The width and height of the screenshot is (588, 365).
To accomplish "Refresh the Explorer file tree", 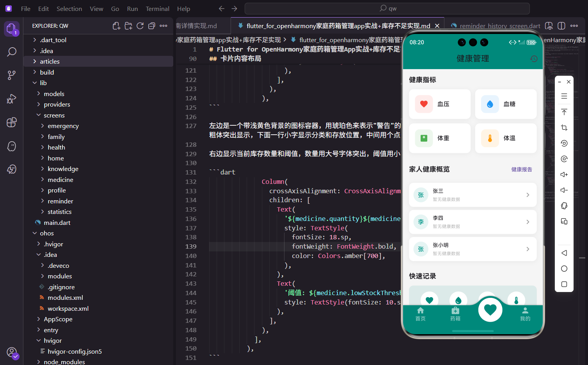I will [140, 26].
